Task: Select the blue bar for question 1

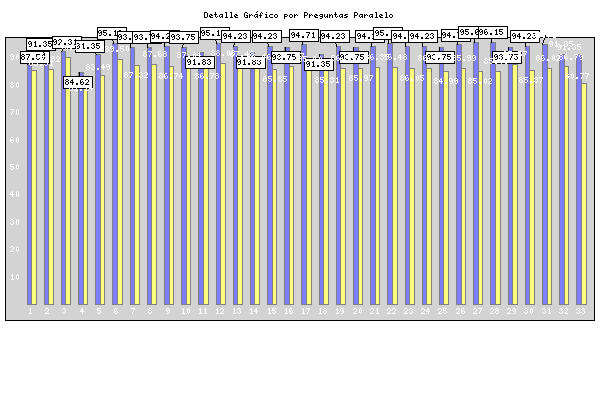Action: (29, 183)
